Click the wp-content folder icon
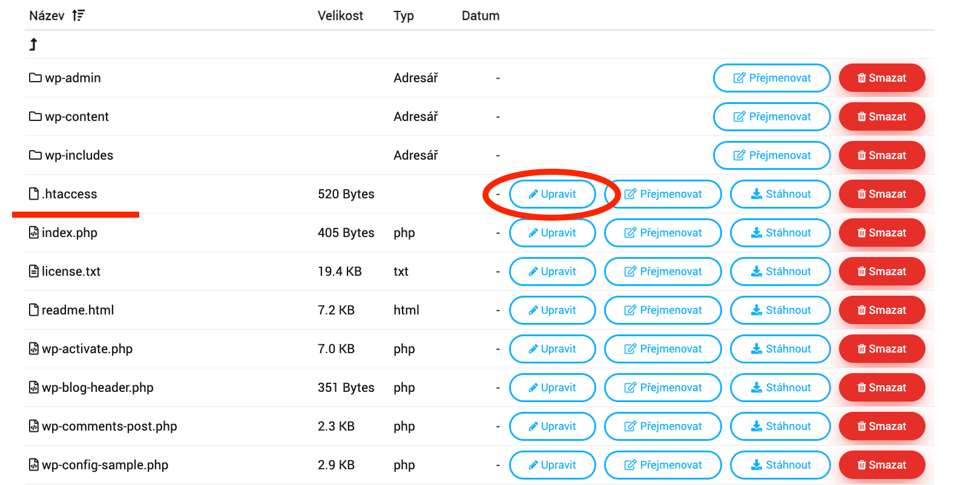 [35, 116]
